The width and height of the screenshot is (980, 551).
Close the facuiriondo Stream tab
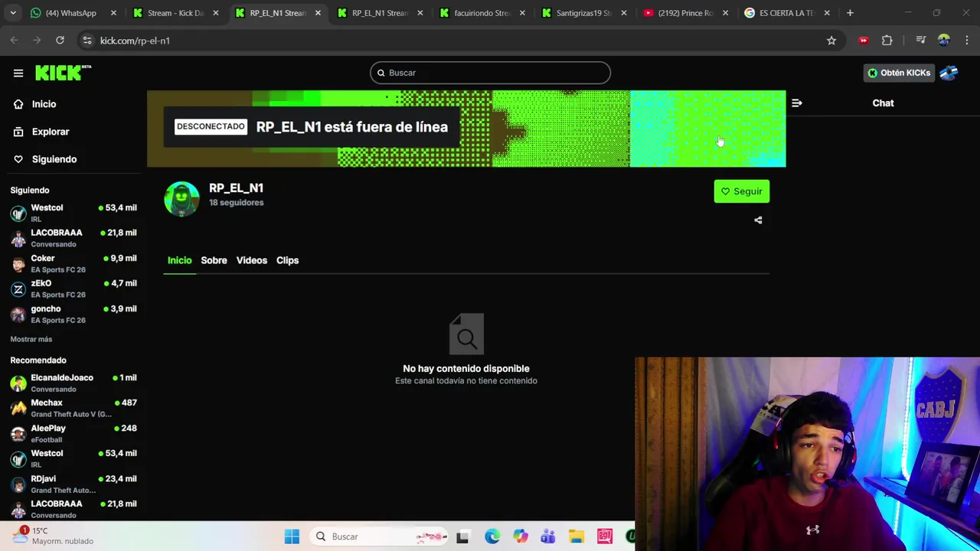coord(521,13)
